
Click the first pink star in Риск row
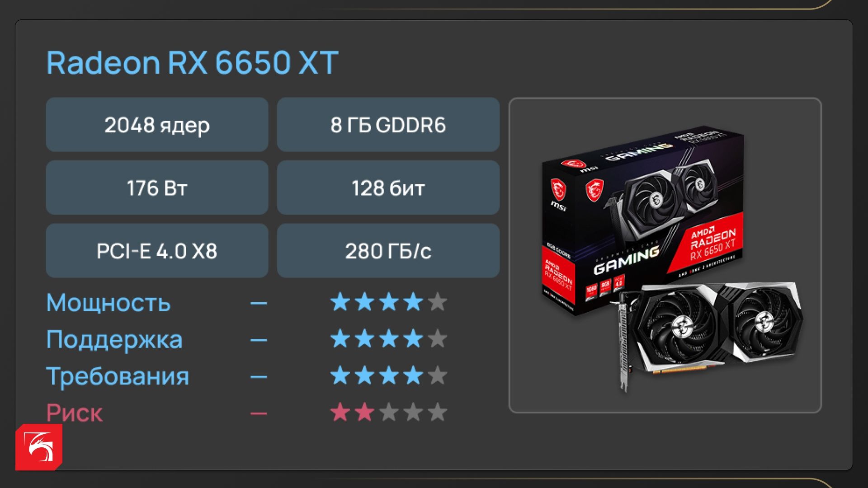pyautogui.click(x=340, y=413)
